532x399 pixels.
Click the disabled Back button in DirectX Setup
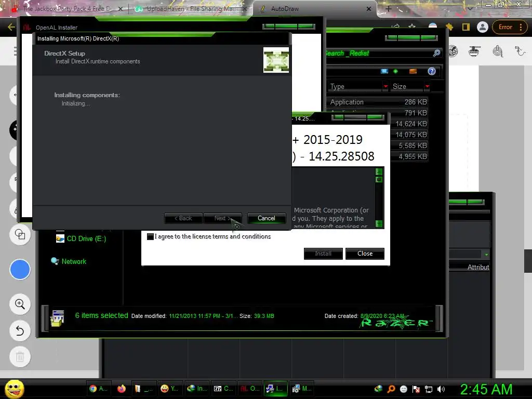pyautogui.click(x=183, y=218)
